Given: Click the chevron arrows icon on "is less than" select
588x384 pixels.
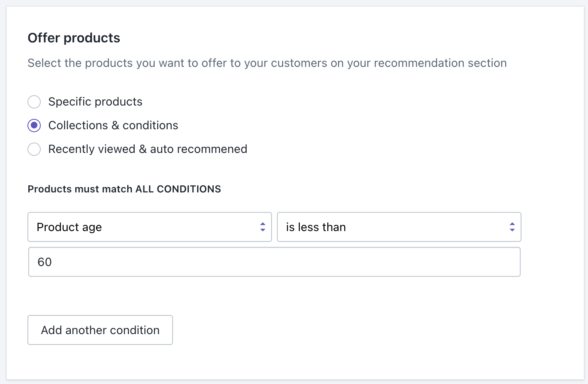Looking at the screenshot, I should tap(512, 227).
